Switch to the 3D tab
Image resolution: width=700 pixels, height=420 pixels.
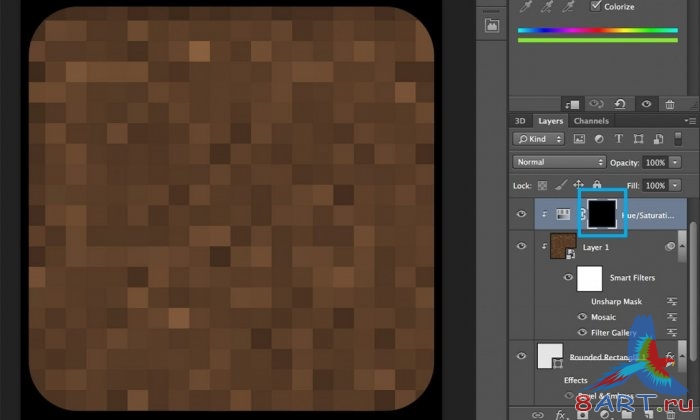pos(520,121)
